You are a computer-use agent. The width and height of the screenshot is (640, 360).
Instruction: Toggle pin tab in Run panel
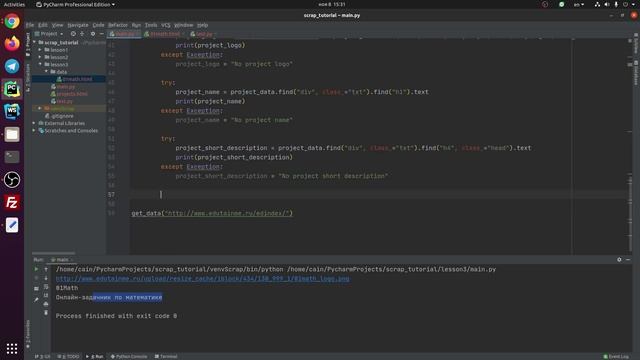click(x=36, y=300)
